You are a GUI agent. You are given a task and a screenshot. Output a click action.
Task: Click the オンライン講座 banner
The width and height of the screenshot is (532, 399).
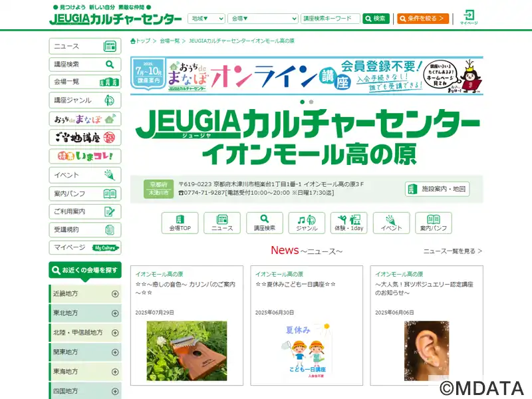click(x=307, y=76)
